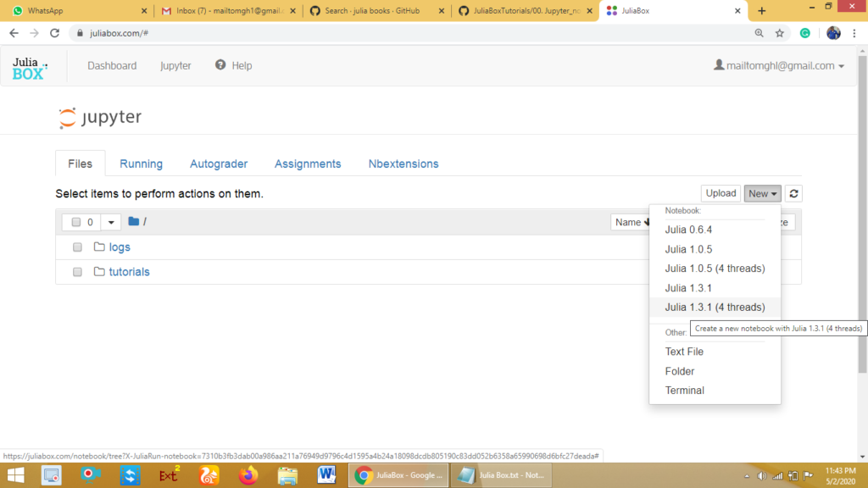The image size is (868, 488).
Task: Create a new Text File
Action: pos(715,352)
